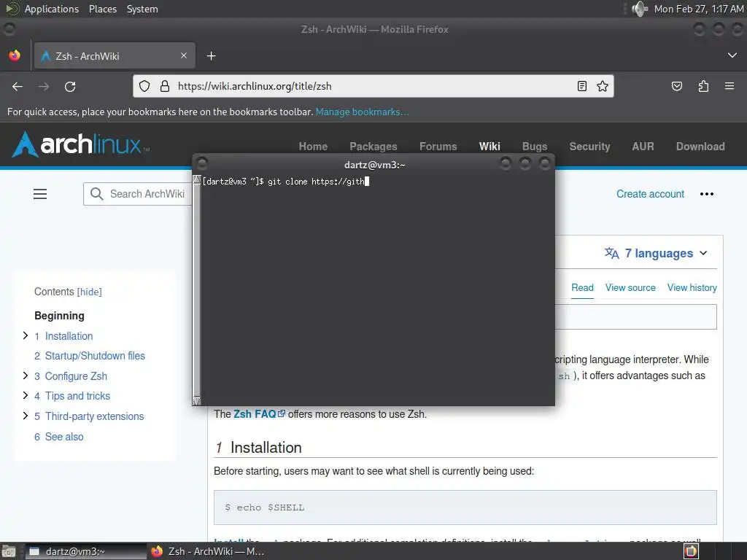The height and width of the screenshot is (560, 747).
Task: Select the View history tab
Action: coord(692,287)
